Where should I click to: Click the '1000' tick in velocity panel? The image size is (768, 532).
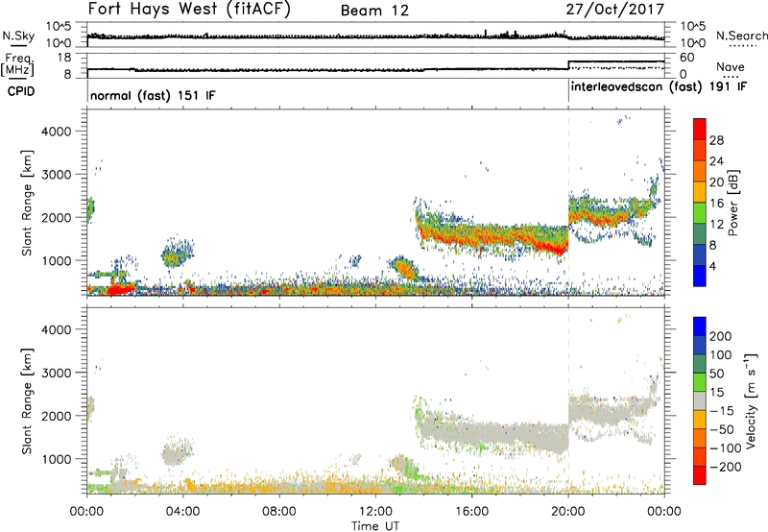(56, 459)
